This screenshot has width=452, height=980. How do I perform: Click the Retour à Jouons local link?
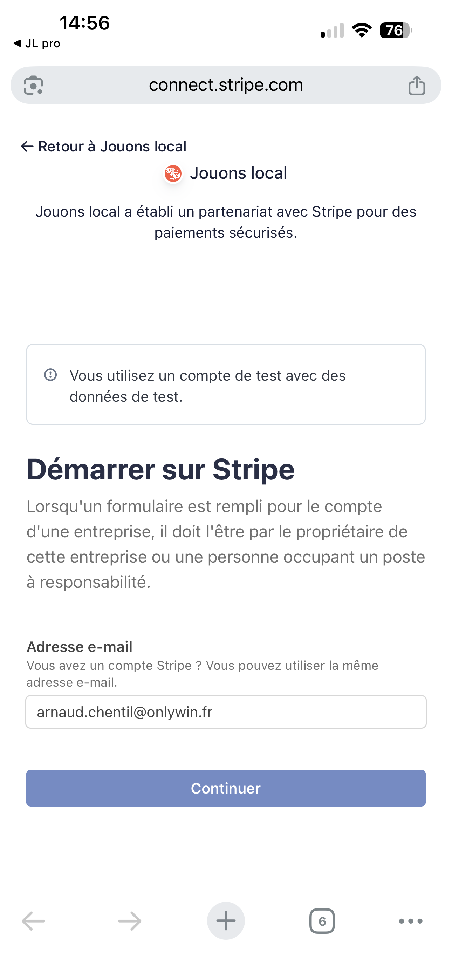coord(104,147)
